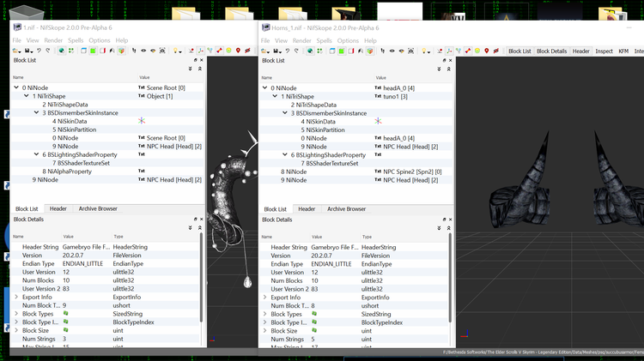The height and width of the screenshot is (361, 644).
Task: Open the Load file icon in 1.nif toolbar
Action: pos(16,51)
